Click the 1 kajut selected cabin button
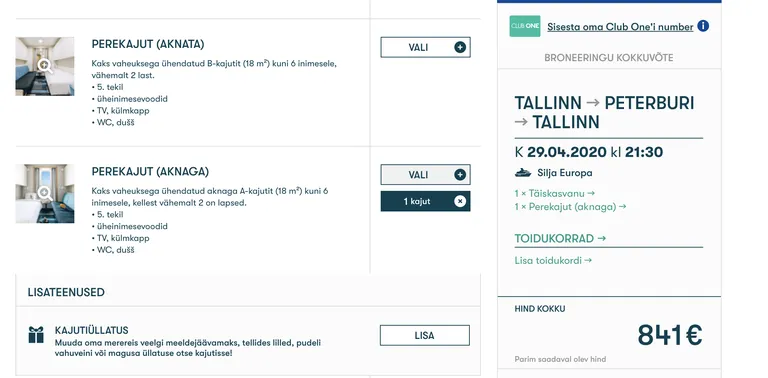The width and height of the screenshot is (768, 378). [x=425, y=201]
